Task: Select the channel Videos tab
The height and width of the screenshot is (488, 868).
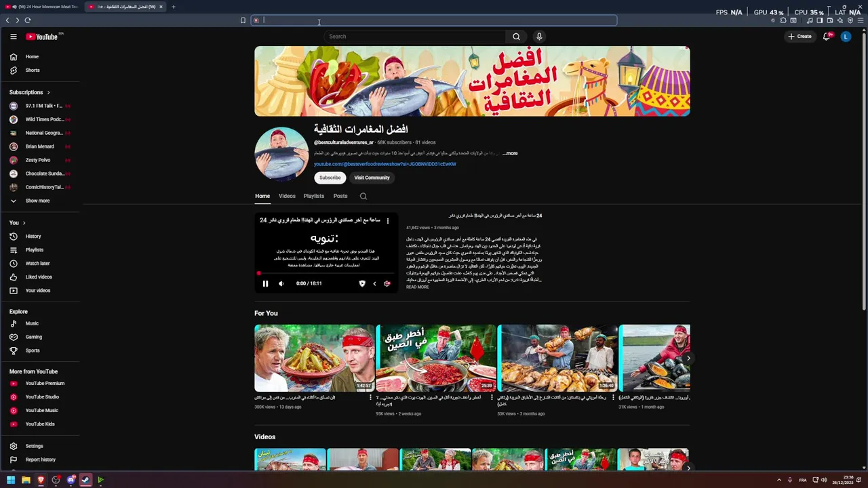Action: (287, 197)
